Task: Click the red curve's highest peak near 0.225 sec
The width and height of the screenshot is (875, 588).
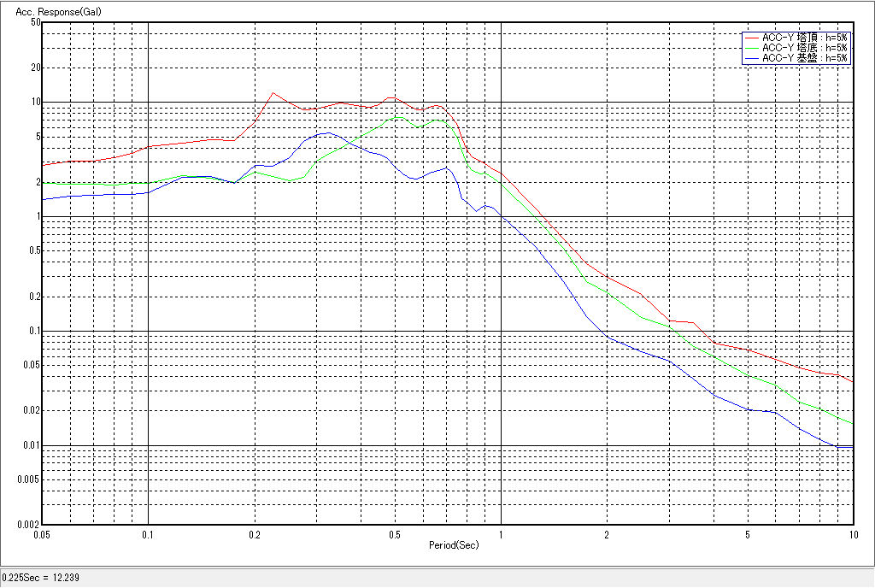Action: click(272, 93)
